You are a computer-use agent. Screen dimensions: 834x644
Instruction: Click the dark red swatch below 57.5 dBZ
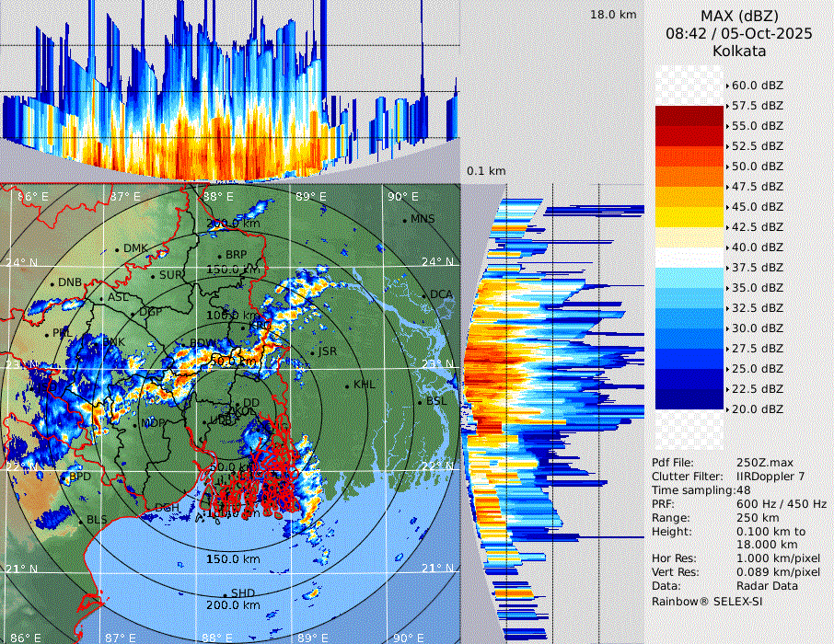(x=689, y=116)
